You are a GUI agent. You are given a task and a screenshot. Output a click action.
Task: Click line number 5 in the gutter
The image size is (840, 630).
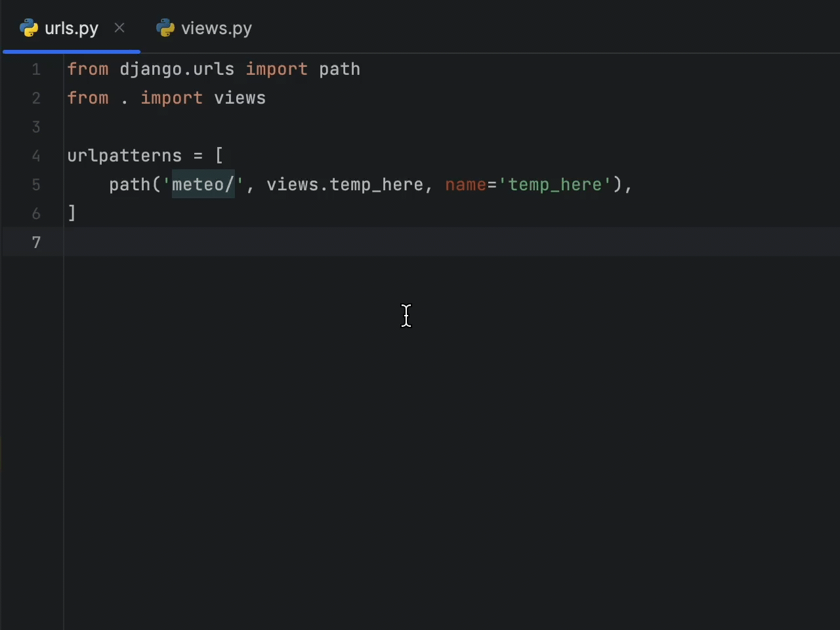36,185
